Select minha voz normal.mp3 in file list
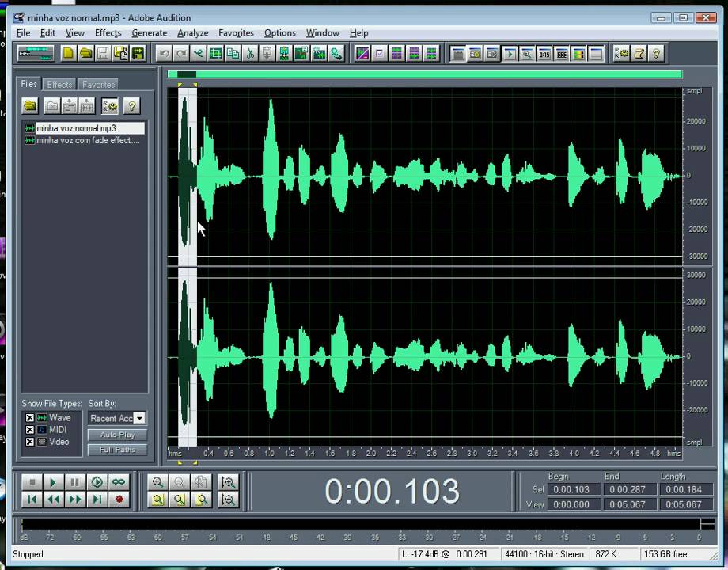 (x=85, y=128)
